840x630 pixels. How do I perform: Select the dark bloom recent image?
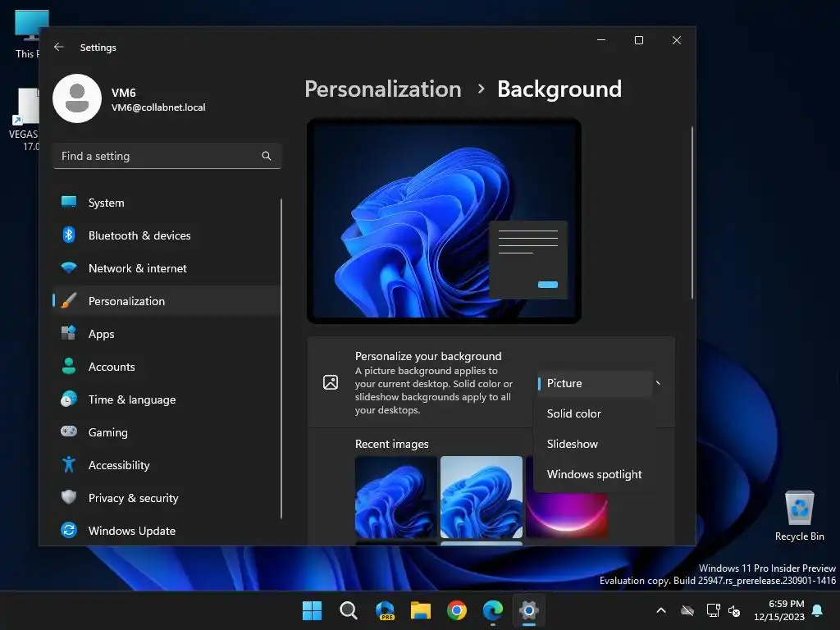(x=396, y=497)
